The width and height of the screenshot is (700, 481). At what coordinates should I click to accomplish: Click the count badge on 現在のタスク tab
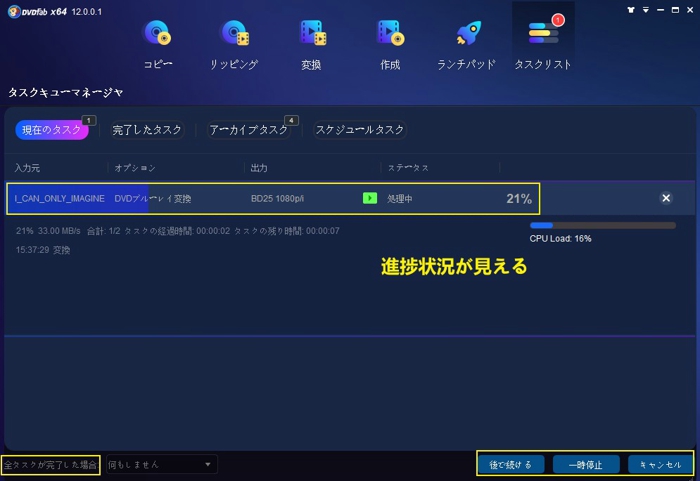click(x=88, y=121)
